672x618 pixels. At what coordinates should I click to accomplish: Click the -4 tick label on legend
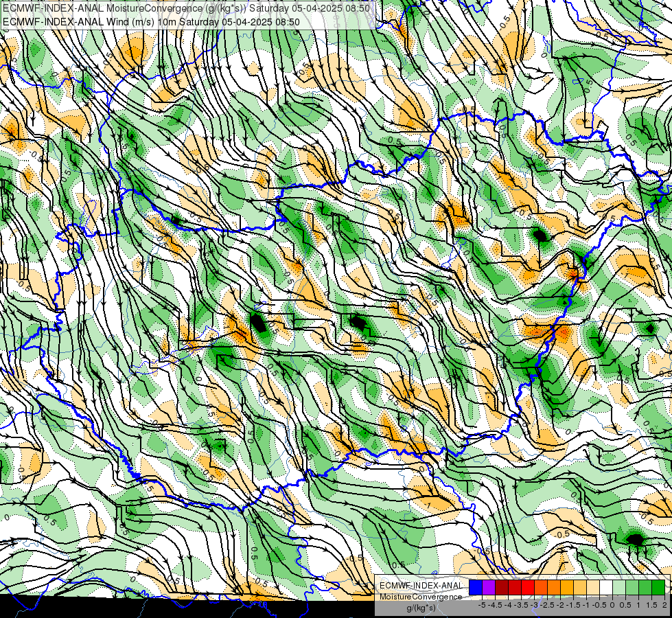[508, 605]
